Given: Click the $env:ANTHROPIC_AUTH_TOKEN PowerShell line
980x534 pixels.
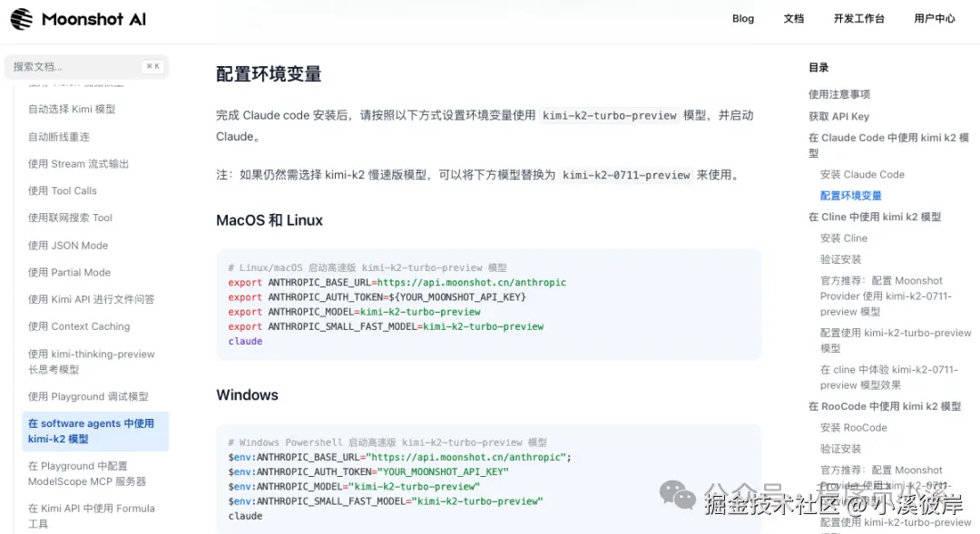Looking at the screenshot, I should click(368, 471).
